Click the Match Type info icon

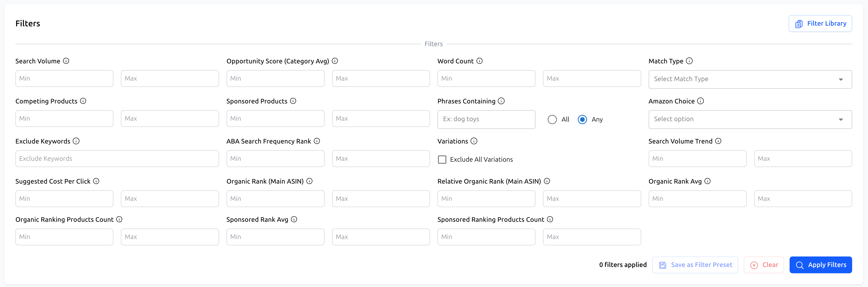tap(689, 61)
